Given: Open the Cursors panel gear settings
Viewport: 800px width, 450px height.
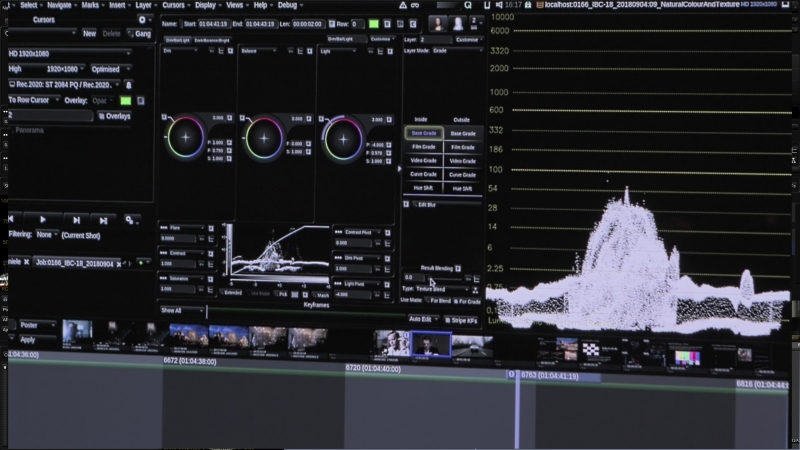Looking at the screenshot, I should click(x=142, y=19).
